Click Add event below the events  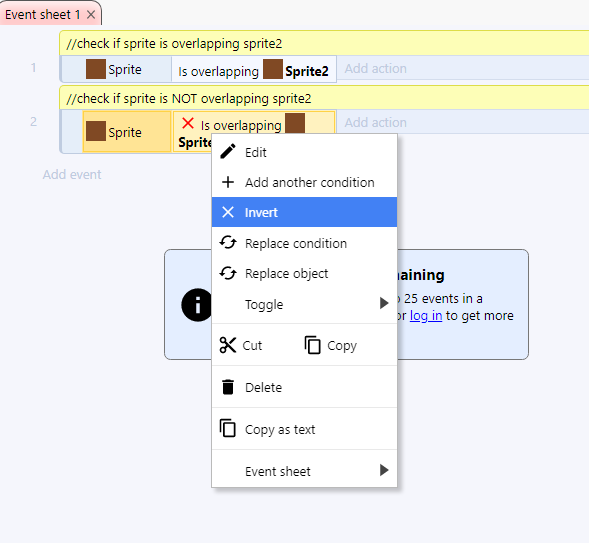[x=72, y=175]
